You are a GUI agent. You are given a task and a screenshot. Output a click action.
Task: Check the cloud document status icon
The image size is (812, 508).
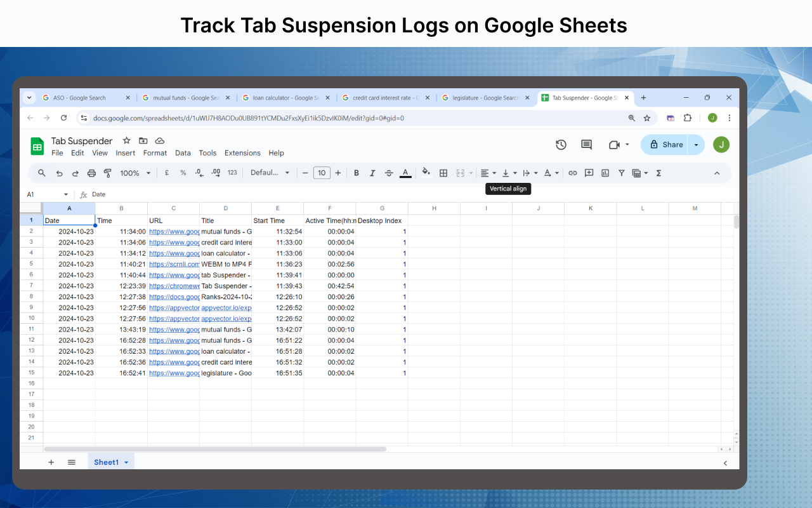pos(159,140)
